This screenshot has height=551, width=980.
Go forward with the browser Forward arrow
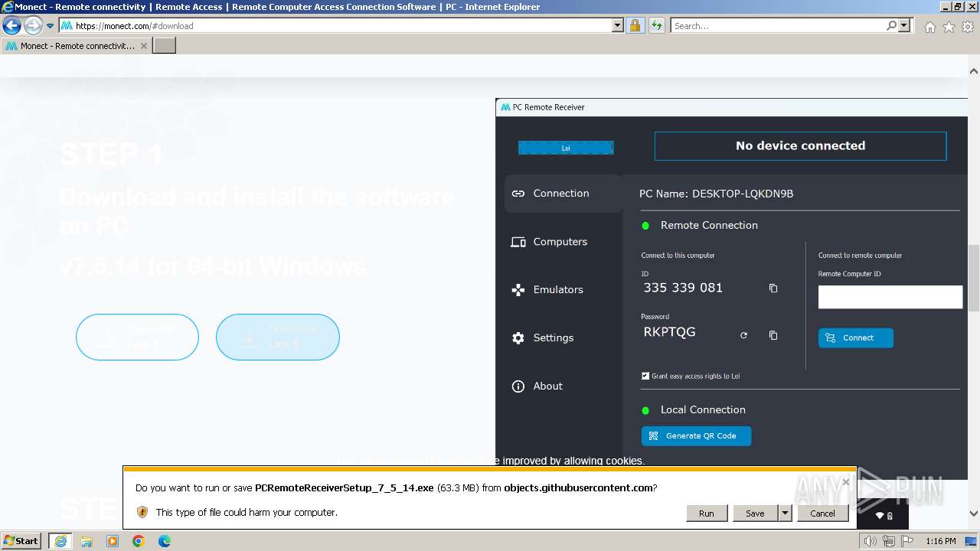33,26
